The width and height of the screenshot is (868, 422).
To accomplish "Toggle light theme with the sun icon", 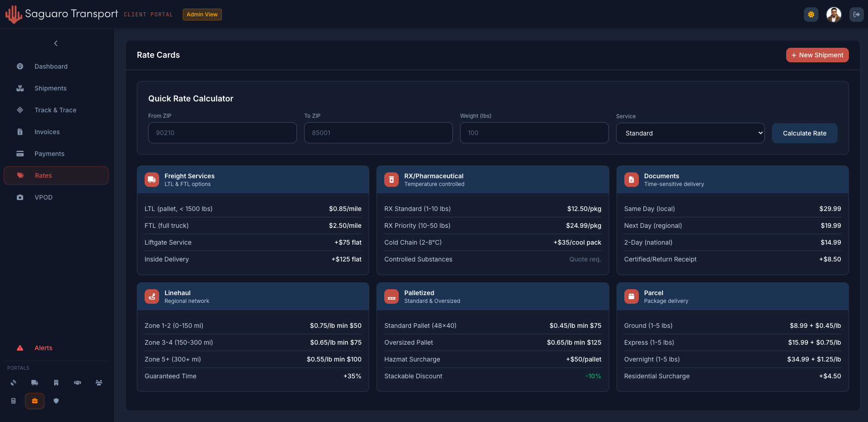I will click(811, 15).
